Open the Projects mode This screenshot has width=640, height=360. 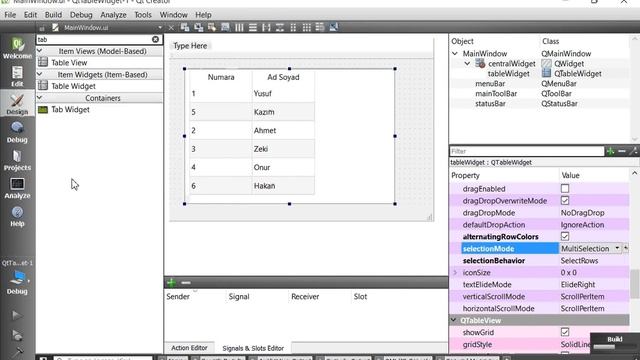(x=17, y=160)
